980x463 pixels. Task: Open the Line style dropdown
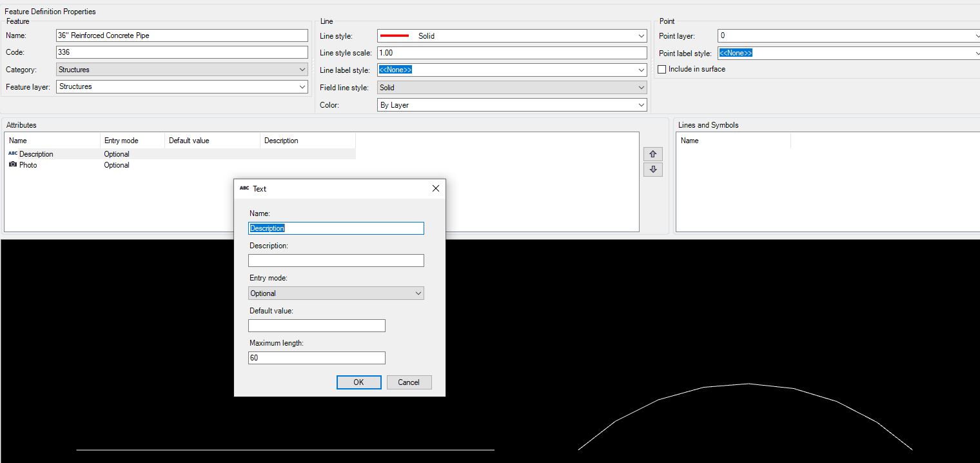pyautogui.click(x=640, y=35)
